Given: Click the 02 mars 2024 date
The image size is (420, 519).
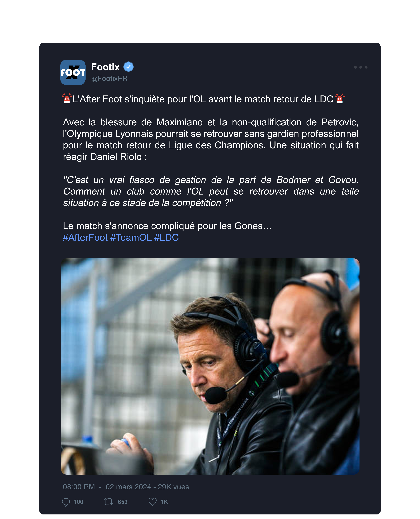Looking at the screenshot, I should pos(128,487).
